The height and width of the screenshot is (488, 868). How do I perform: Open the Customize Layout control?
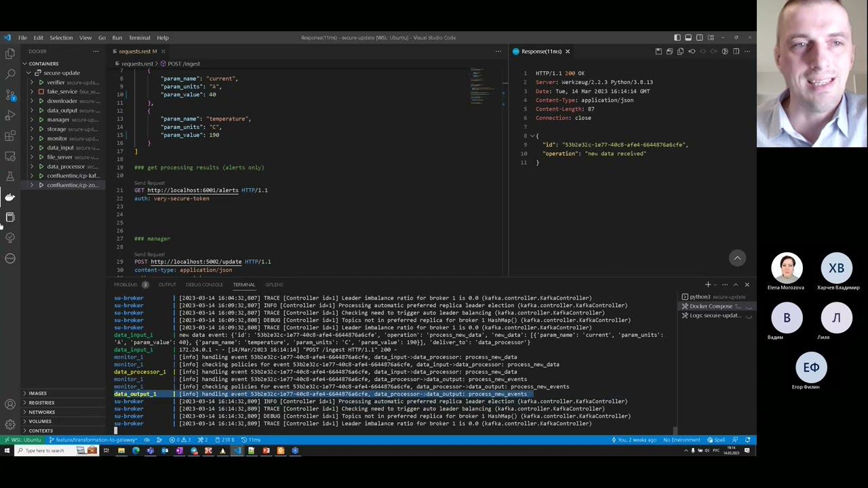[711, 38]
